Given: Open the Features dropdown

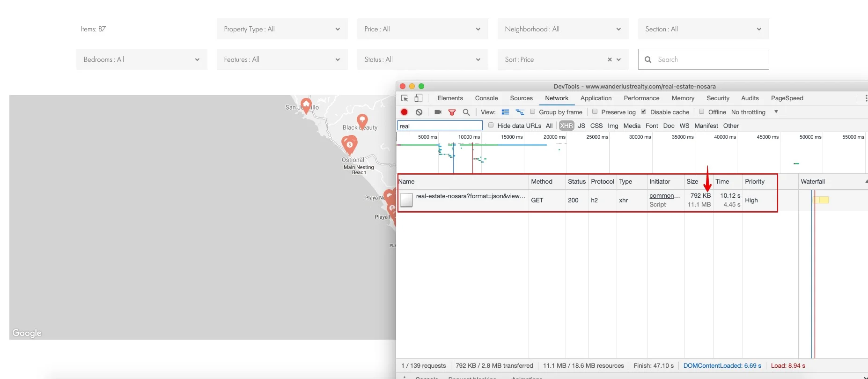Looking at the screenshot, I should [282, 59].
